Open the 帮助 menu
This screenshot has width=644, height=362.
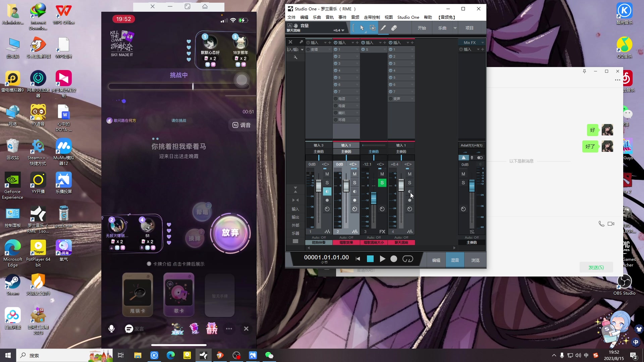coord(428,17)
